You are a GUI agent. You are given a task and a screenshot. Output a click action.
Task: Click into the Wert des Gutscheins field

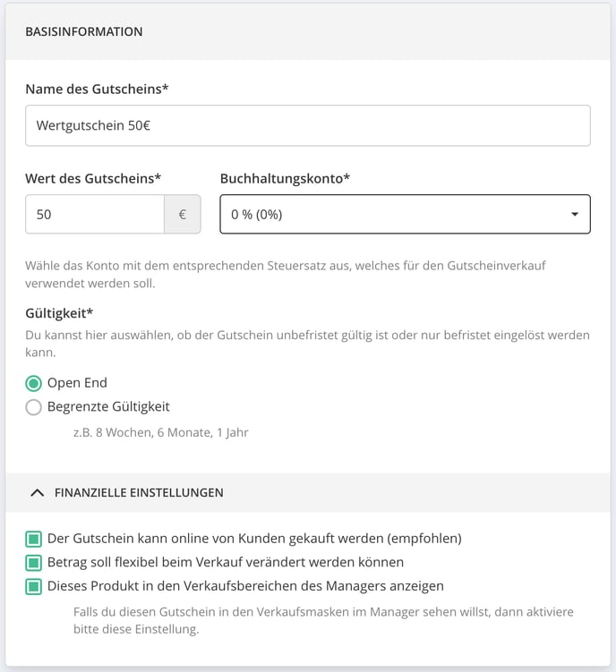pyautogui.click(x=95, y=214)
